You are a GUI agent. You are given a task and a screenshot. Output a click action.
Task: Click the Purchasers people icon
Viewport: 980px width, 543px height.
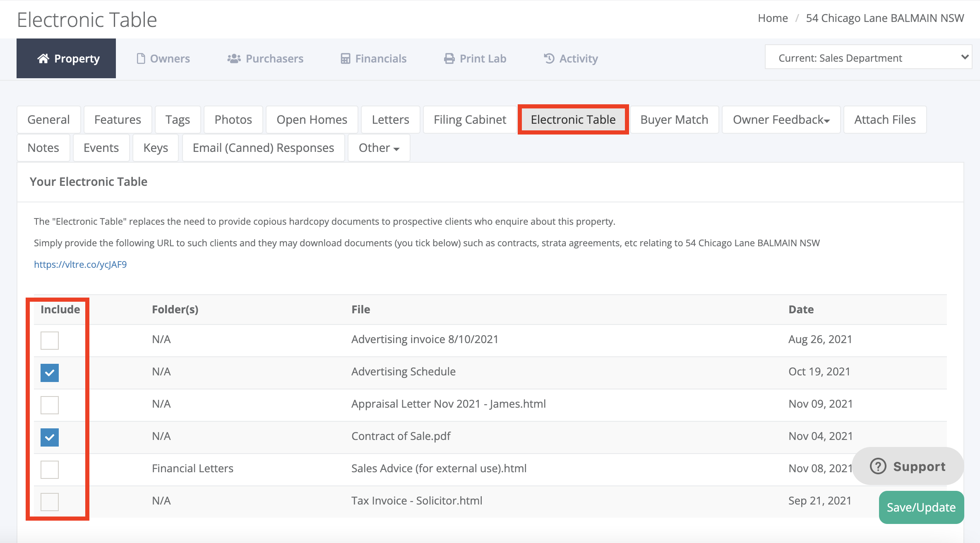(x=234, y=59)
